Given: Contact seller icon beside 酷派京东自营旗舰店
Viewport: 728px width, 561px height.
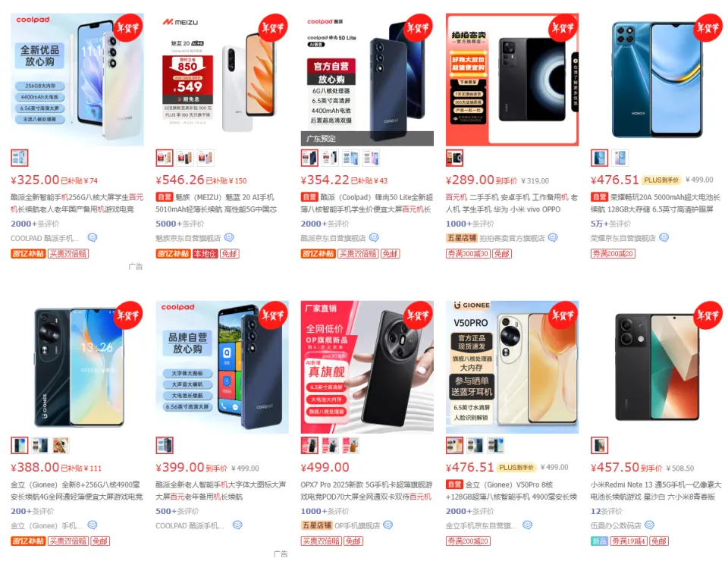Looking at the screenshot, I should pos(374,237).
